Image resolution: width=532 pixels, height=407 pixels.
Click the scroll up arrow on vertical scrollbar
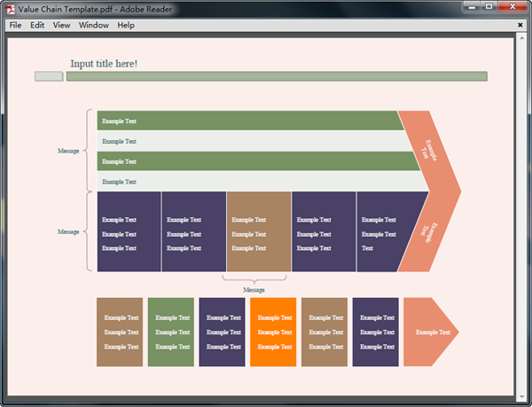tap(522, 38)
